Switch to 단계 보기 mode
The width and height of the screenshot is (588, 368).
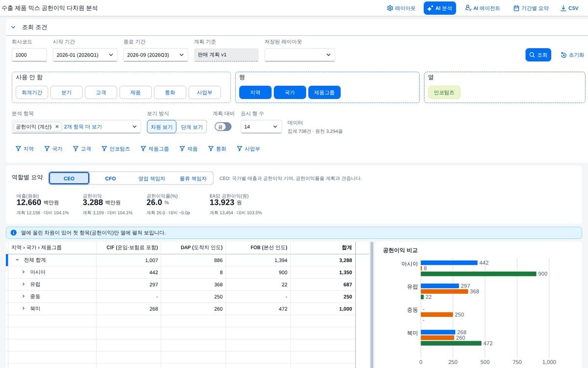click(x=192, y=127)
